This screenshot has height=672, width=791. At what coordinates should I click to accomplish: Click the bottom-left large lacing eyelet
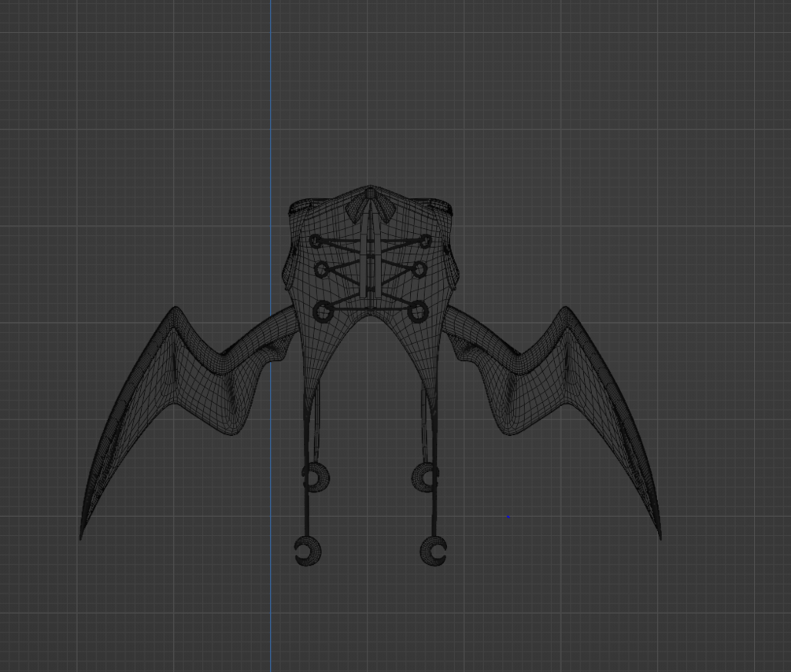[x=323, y=312]
